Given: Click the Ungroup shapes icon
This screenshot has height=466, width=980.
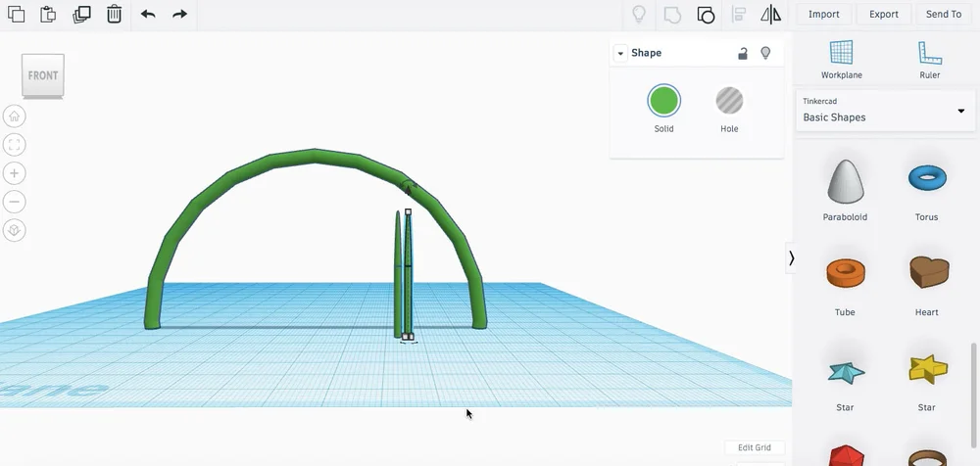Looking at the screenshot, I should click(x=706, y=15).
